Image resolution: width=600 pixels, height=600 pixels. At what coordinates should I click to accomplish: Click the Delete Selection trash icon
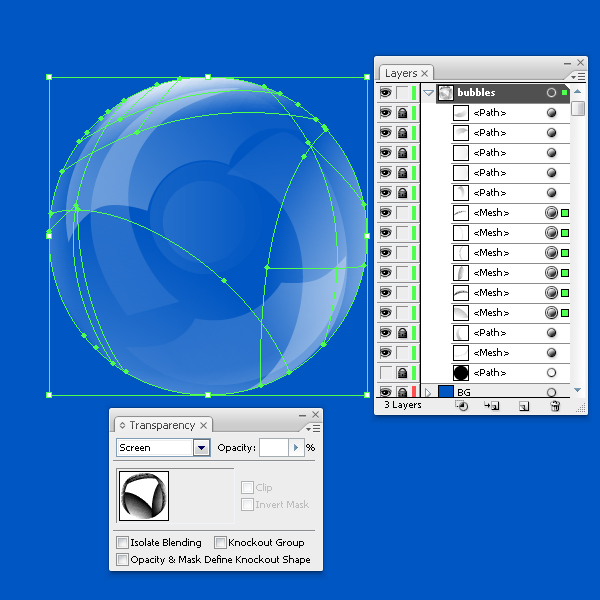click(x=555, y=406)
